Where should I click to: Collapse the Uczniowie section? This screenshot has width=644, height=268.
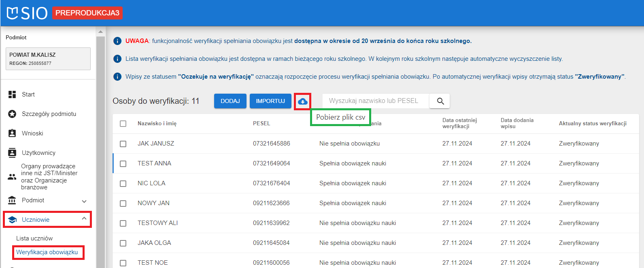point(84,219)
